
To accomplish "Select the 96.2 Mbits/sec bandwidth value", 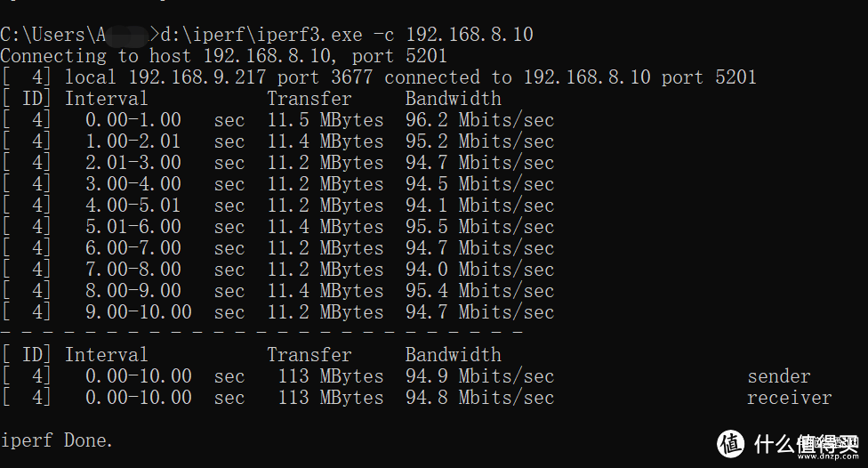I will [x=479, y=120].
